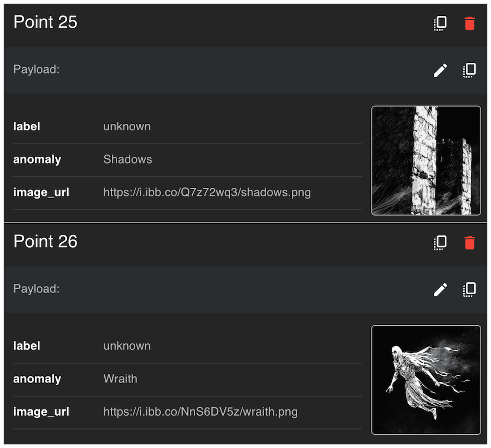Click the "unknown" label value in Point 25
This screenshot has width=491, height=448.
click(x=127, y=127)
